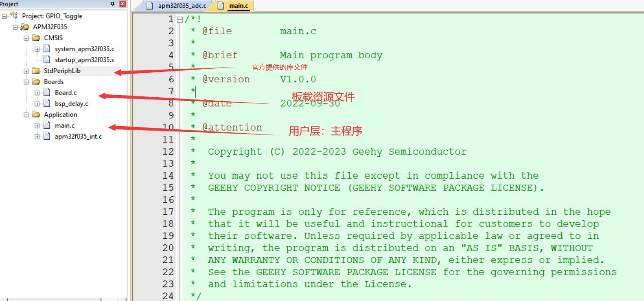Select main.c in the project tree
Screen dimensions: 644x301
(64, 125)
